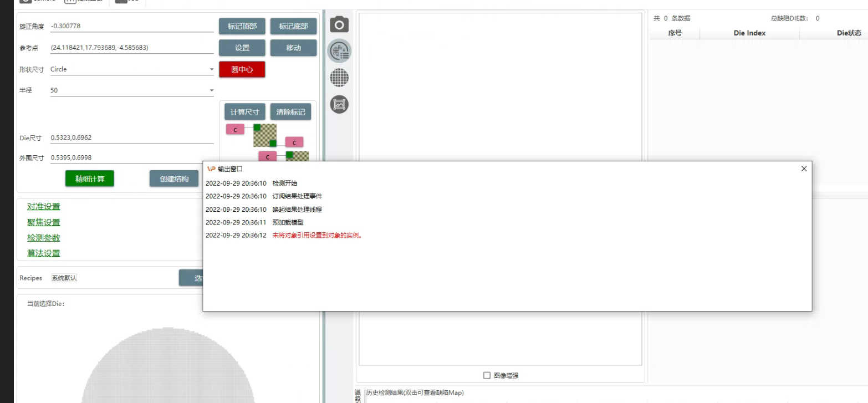Click the VP logo in the output window
This screenshot has width=868, height=403.
(x=211, y=169)
